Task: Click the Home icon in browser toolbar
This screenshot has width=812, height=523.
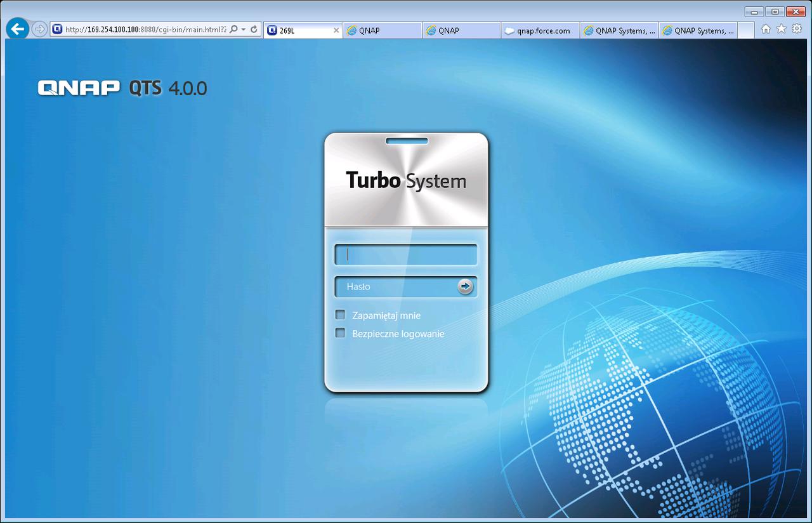Action: coord(766,29)
